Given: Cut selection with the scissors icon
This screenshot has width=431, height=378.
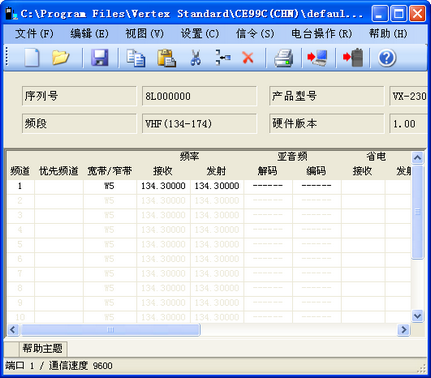Looking at the screenshot, I should tap(196, 58).
